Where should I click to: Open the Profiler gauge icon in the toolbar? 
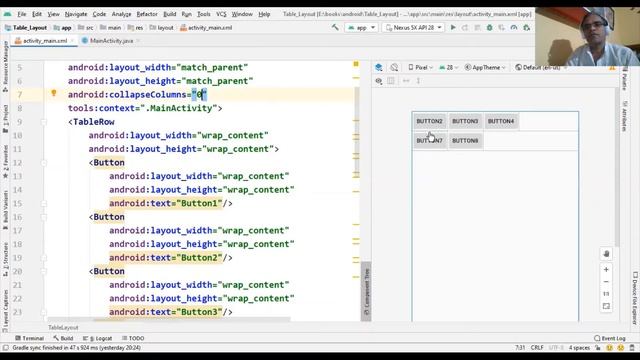(x=514, y=28)
